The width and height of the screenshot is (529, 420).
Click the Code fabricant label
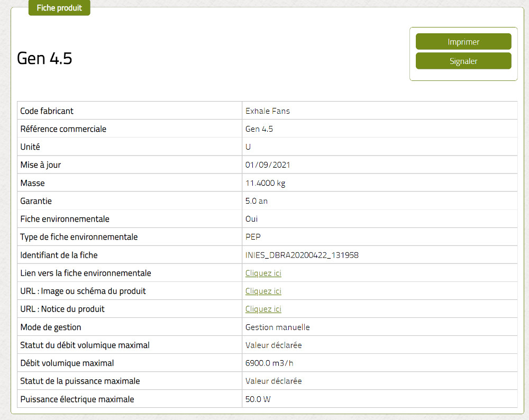[x=47, y=111]
